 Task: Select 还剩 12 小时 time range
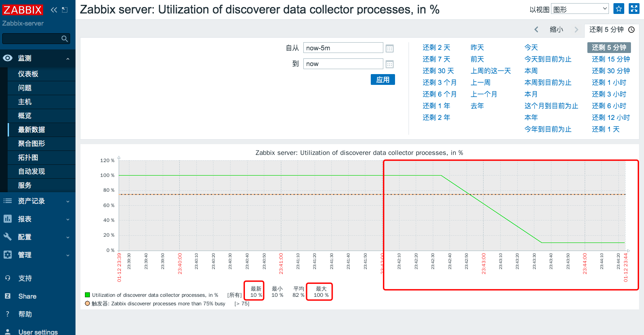tap(611, 118)
